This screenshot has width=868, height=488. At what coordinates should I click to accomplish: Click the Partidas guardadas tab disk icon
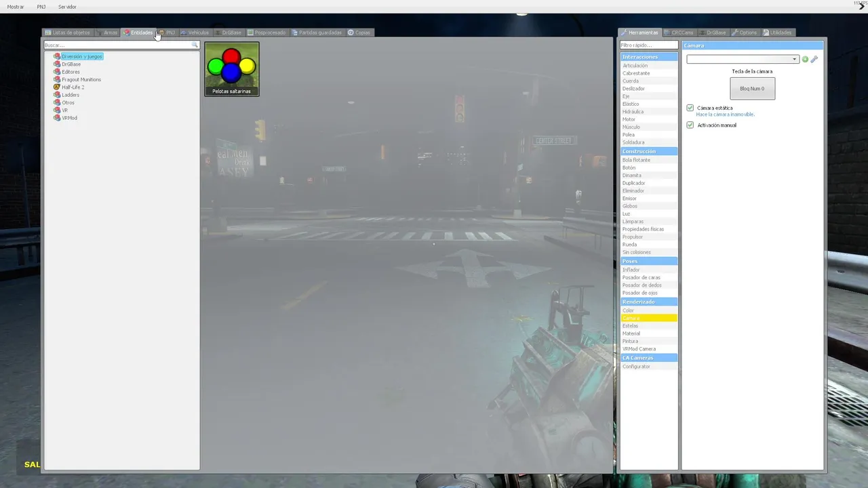point(295,33)
